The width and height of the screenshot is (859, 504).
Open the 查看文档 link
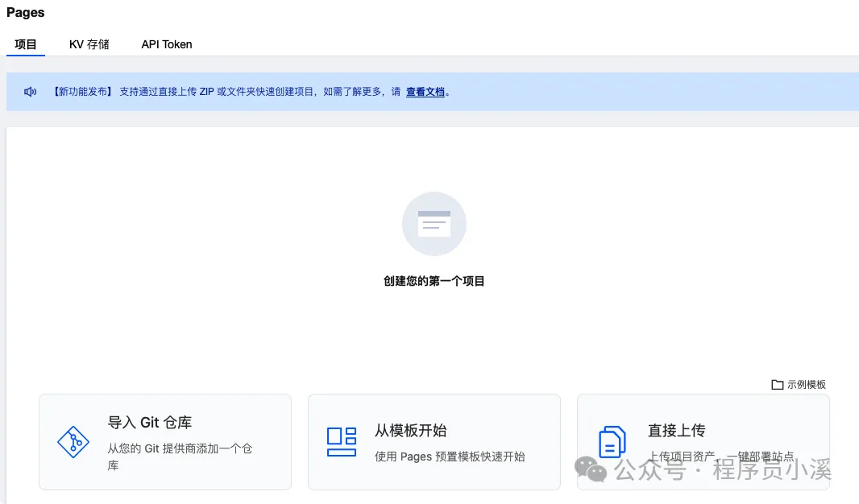point(425,92)
